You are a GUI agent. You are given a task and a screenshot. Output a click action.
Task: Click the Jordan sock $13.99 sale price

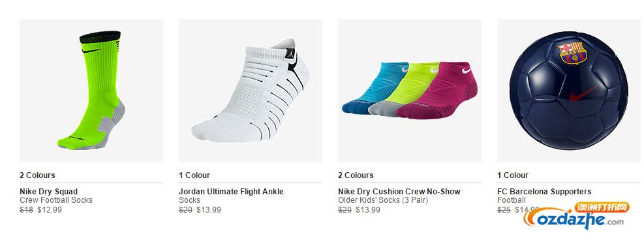tap(209, 210)
